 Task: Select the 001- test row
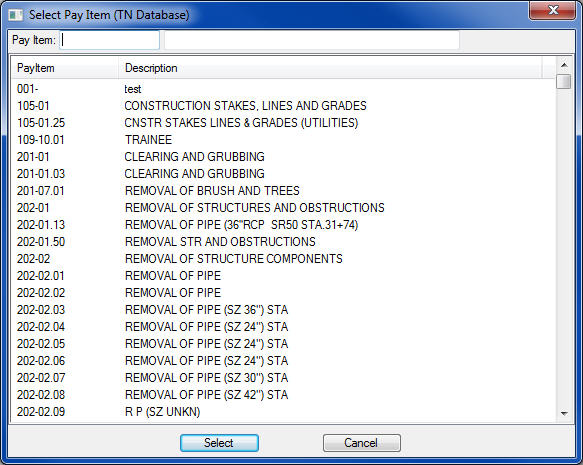coord(283,89)
